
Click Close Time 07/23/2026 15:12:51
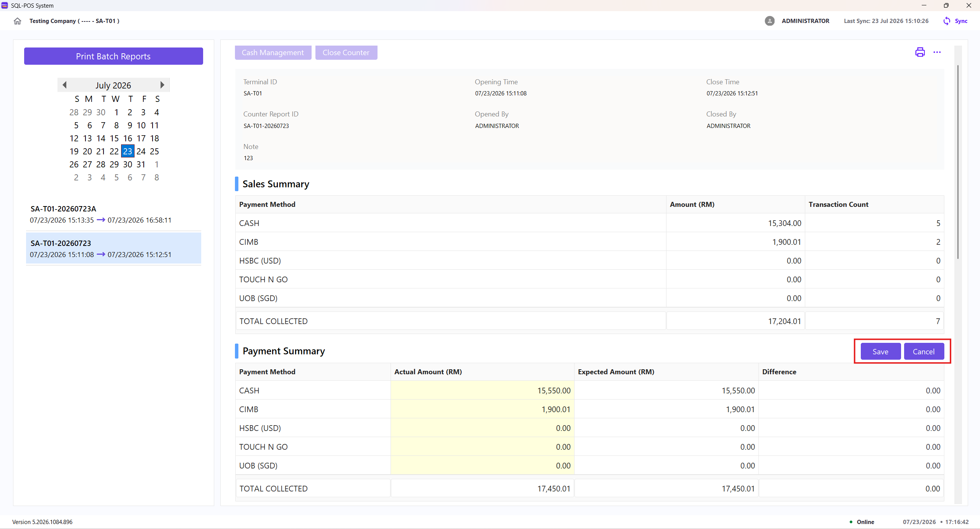(732, 93)
